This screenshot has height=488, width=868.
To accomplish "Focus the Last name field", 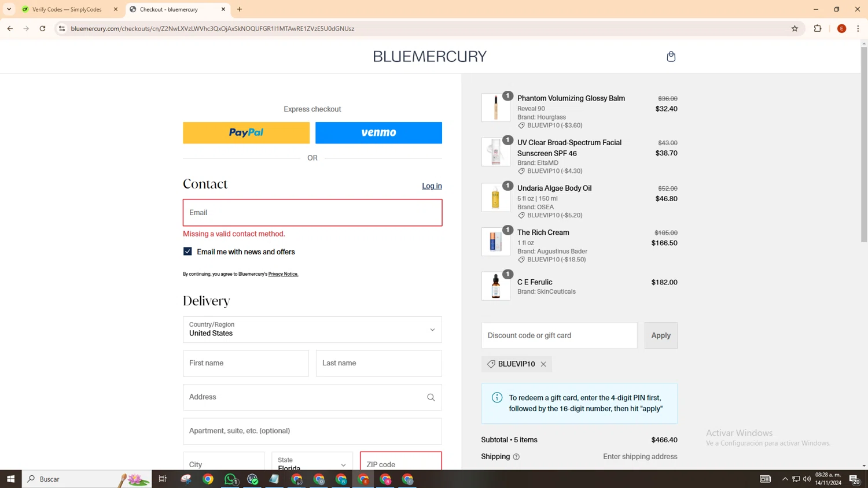I will pyautogui.click(x=379, y=364).
